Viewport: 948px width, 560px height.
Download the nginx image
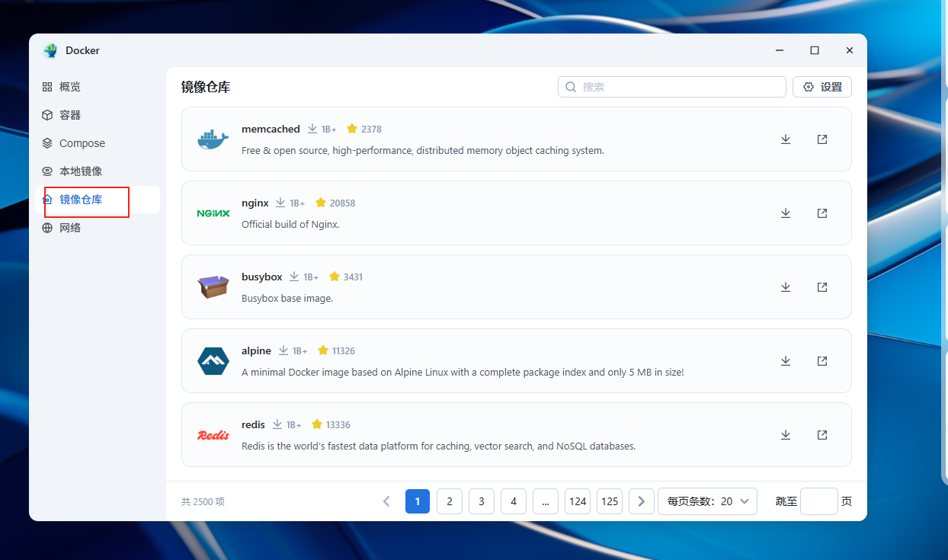(x=786, y=213)
